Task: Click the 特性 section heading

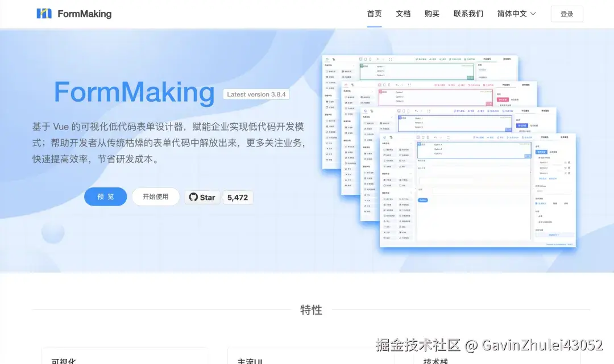Action: pos(311,310)
